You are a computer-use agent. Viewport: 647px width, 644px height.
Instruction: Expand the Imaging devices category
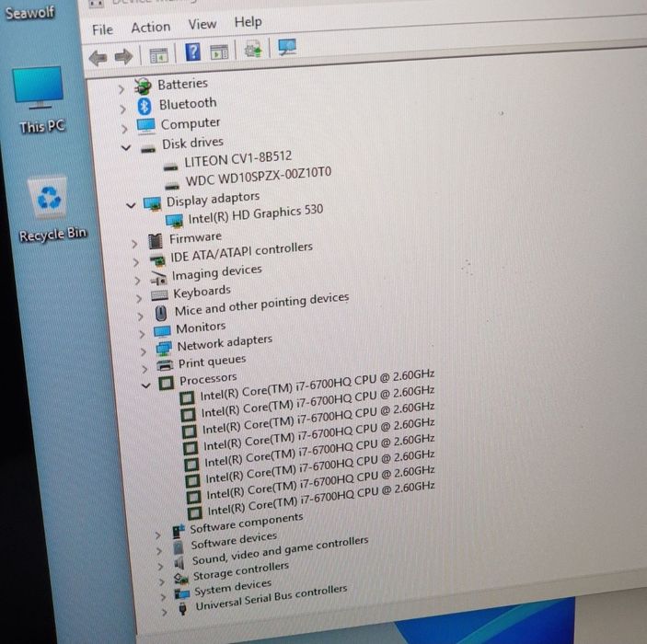(138, 281)
